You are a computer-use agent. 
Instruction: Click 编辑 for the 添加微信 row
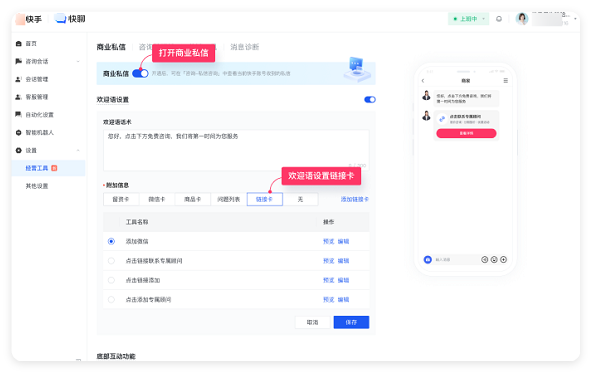tap(343, 241)
